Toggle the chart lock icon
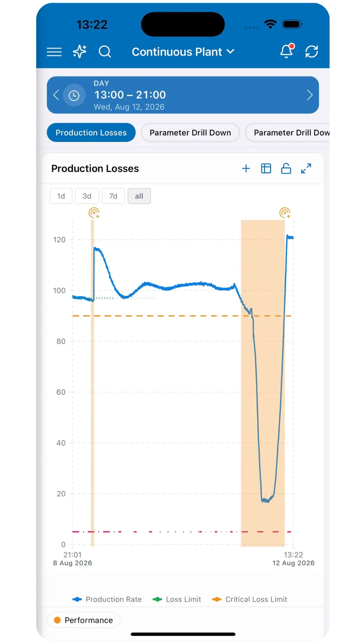This screenshot has width=362, height=644. [286, 168]
